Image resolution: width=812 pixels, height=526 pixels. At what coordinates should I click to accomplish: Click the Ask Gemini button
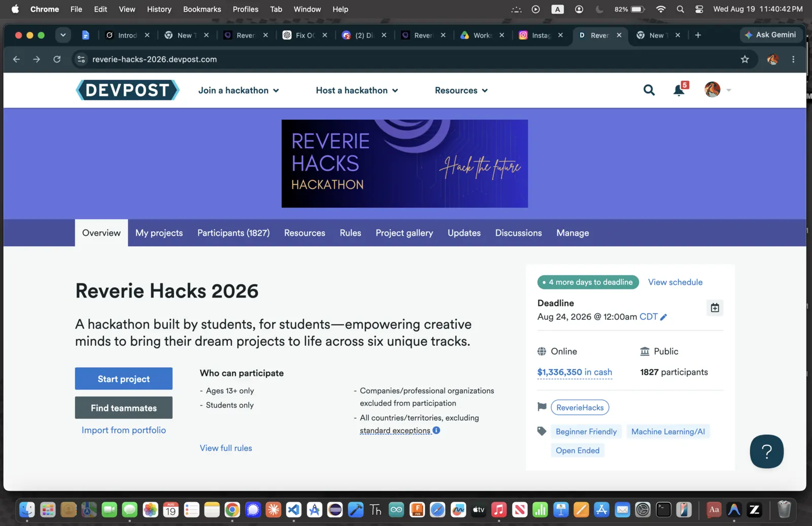pyautogui.click(x=771, y=35)
